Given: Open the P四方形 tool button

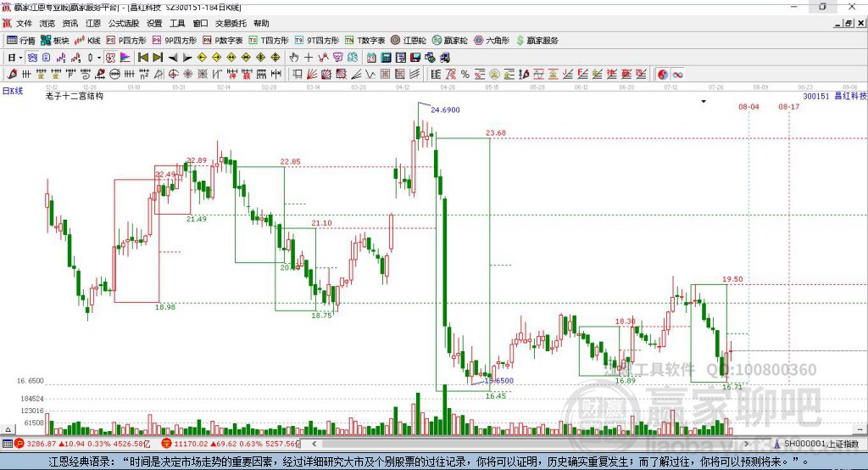Looking at the screenshot, I should click(126, 41).
